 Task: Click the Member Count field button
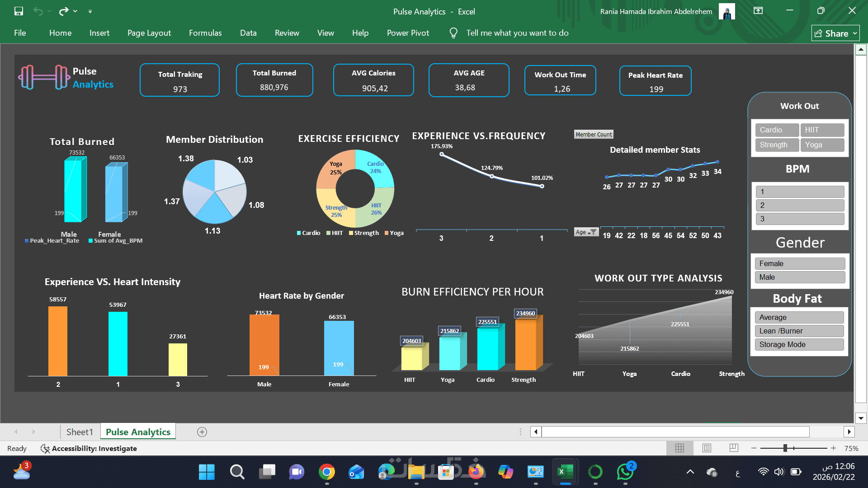594,135
